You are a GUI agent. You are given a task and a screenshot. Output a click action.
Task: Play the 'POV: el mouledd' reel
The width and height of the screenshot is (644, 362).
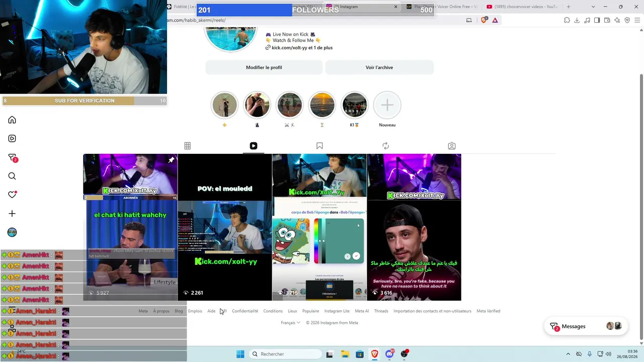tap(225, 227)
